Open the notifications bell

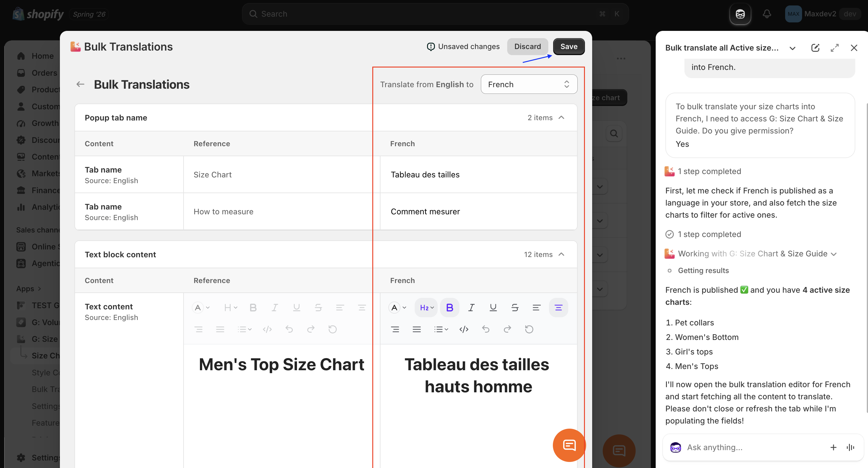[767, 14]
